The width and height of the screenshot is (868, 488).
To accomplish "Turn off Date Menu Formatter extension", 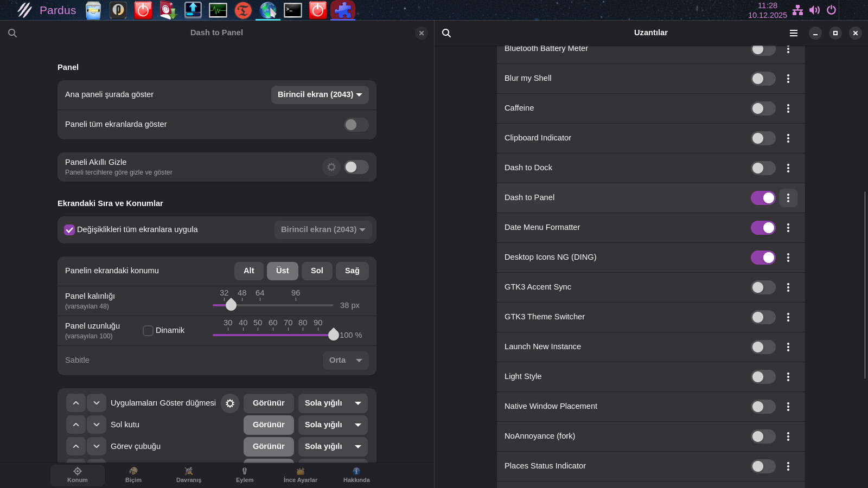I will 763,228.
